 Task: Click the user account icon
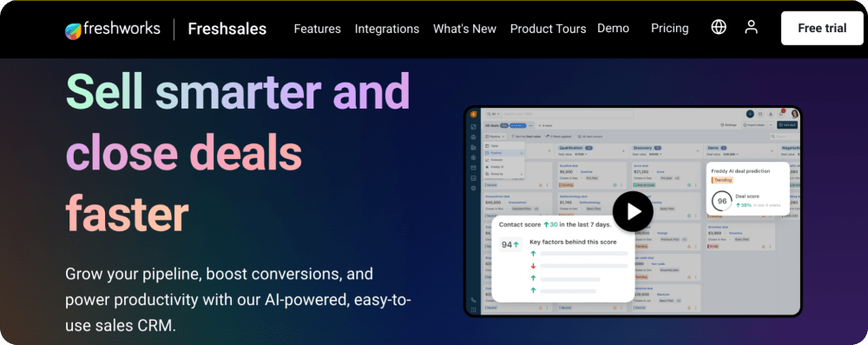pyautogui.click(x=751, y=27)
